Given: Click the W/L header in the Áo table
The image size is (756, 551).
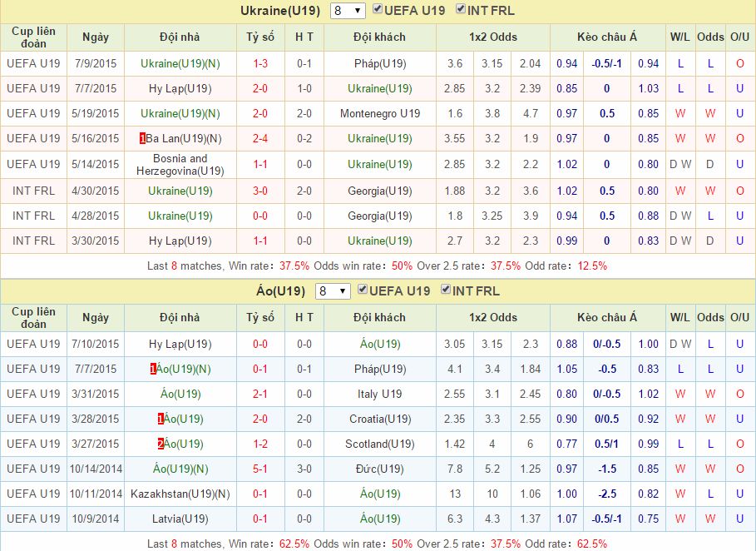Looking at the screenshot, I should 679,317.
